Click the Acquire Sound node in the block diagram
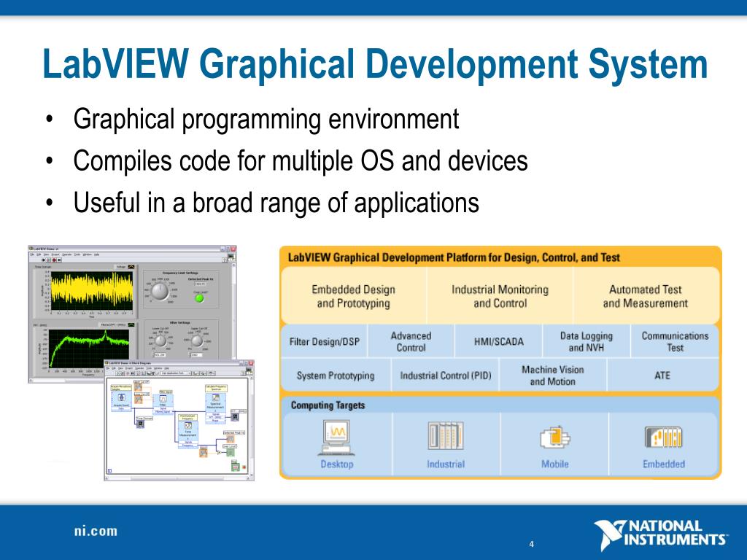747x560 pixels. [121, 401]
